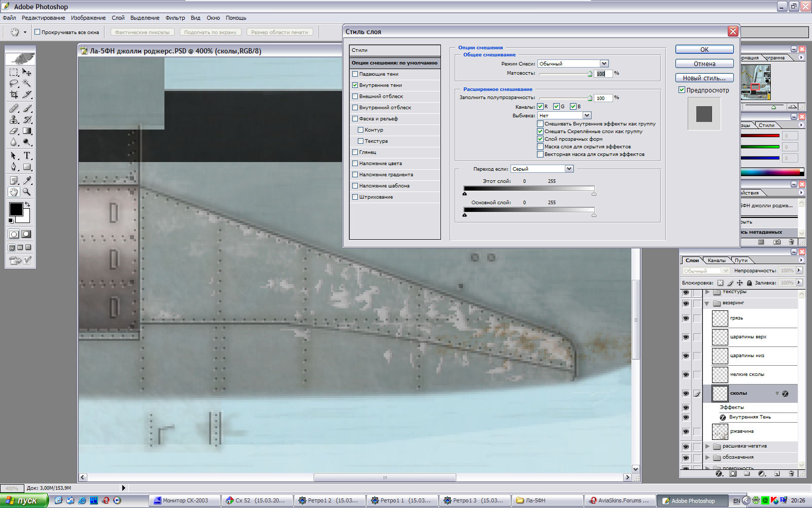Select the Crop tool in the toolbox

tap(14, 94)
